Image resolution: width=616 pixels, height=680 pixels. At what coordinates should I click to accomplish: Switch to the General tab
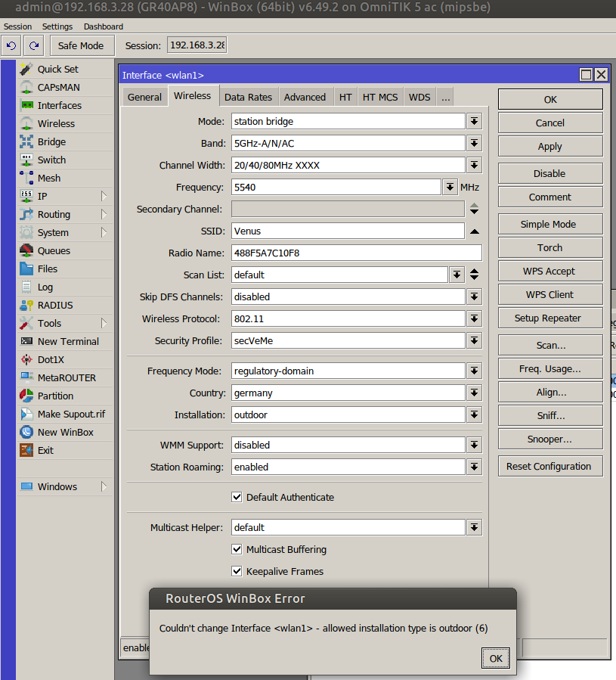tap(144, 97)
